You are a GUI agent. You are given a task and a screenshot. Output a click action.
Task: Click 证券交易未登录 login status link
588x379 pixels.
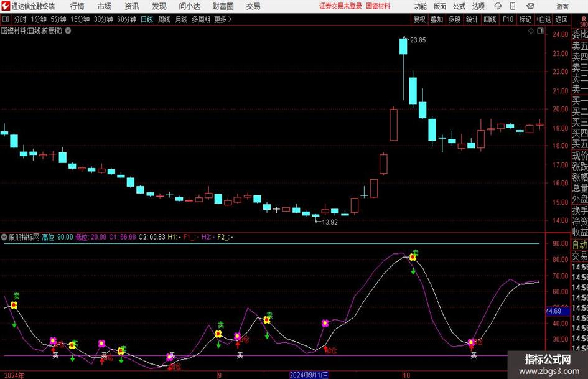[x=340, y=6]
